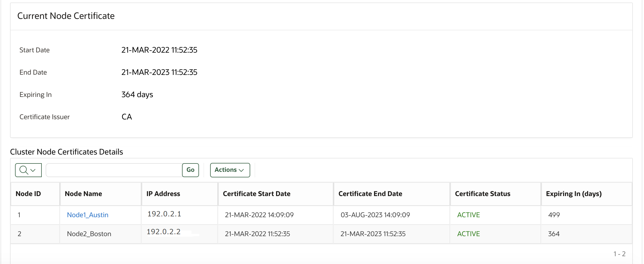644x264 pixels.
Task: Select the Node2_Boston row
Action: click(89, 234)
